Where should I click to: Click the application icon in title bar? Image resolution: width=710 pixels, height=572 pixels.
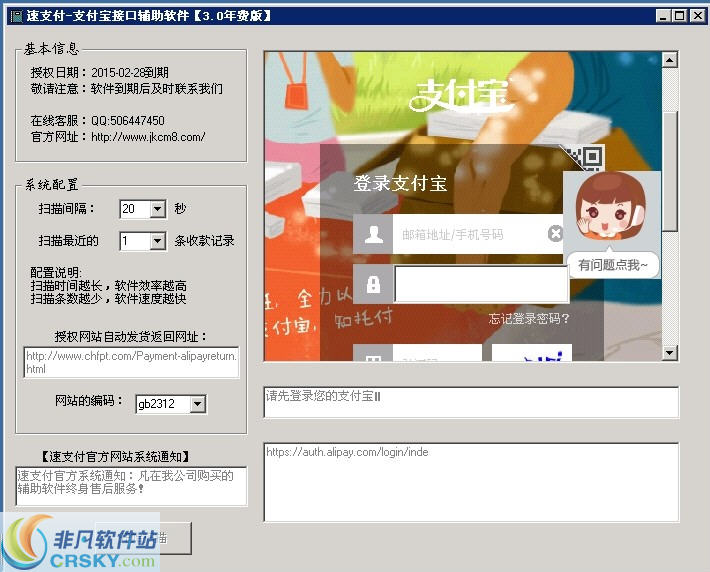(16, 17)
